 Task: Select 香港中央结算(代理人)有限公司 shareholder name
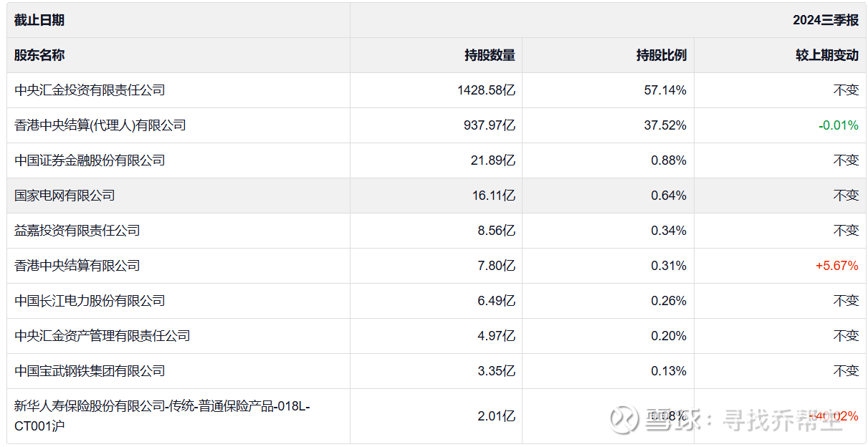click(x=100, y=125)
